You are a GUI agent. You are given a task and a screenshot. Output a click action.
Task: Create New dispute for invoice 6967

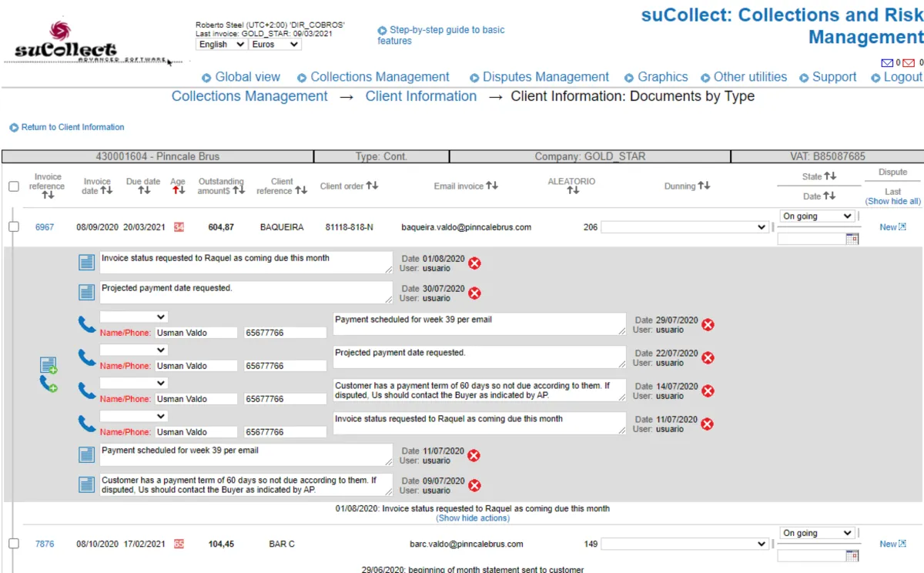click(x=893, y=227)
